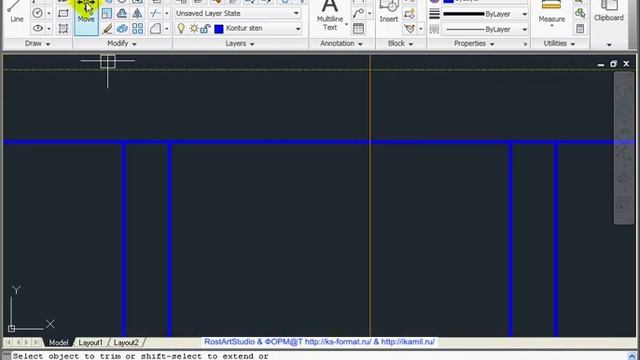Expand the Utilities panel title
This screenshot has width=640, height=360.
coord(559,43)
